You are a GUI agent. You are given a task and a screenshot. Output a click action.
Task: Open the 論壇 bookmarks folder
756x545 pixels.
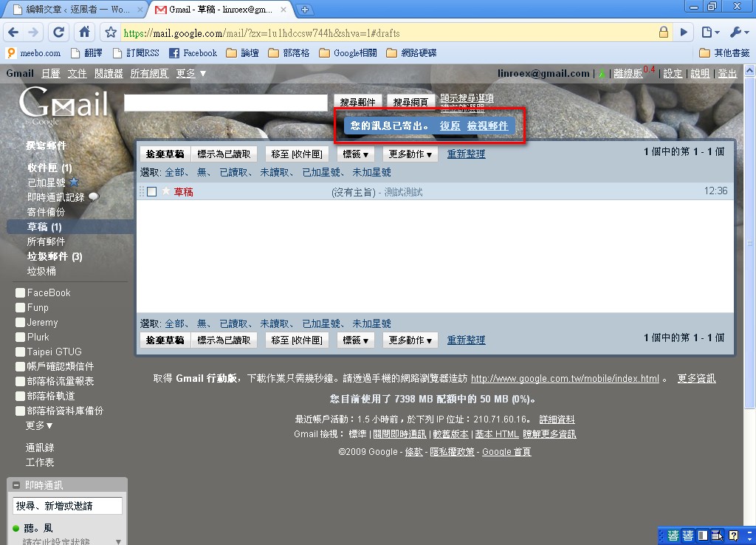(242, 53)
